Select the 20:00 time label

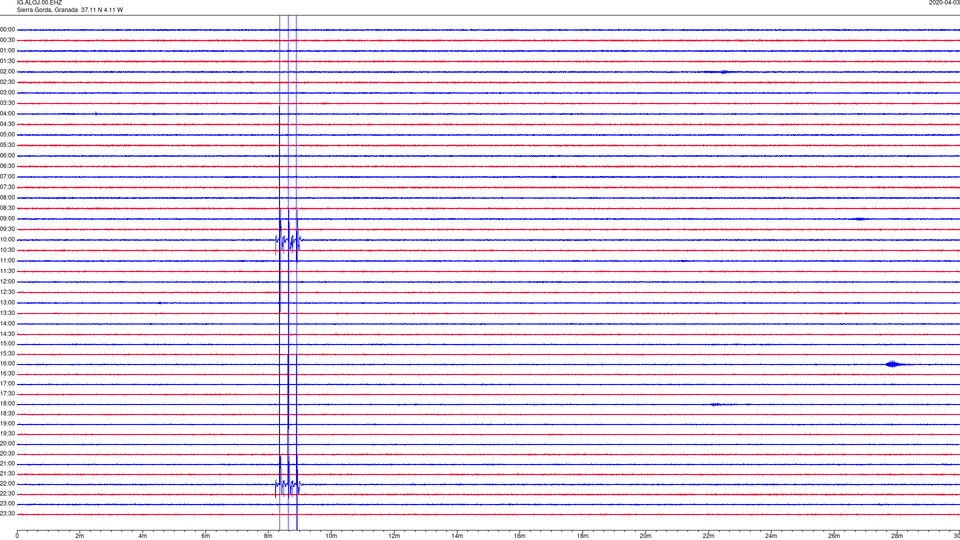[7, 444]
